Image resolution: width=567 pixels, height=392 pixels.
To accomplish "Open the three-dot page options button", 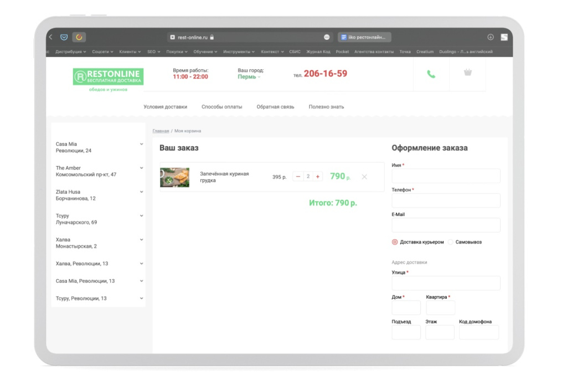I will [327, 37].
